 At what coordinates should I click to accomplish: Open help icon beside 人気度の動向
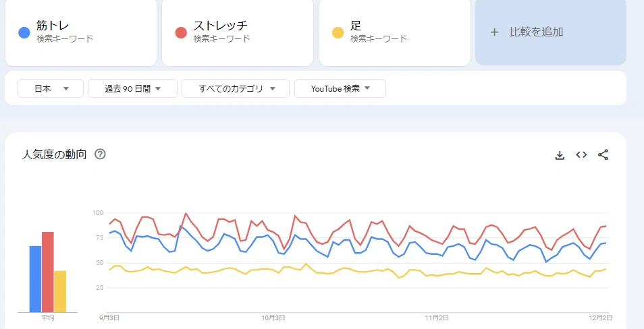[x=100, y=154]
